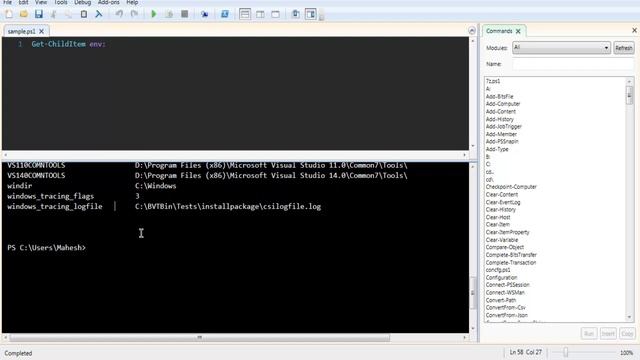This screenshot has width=640, height=360.
Task: Open the Edit menu
Action: point(23,2)
